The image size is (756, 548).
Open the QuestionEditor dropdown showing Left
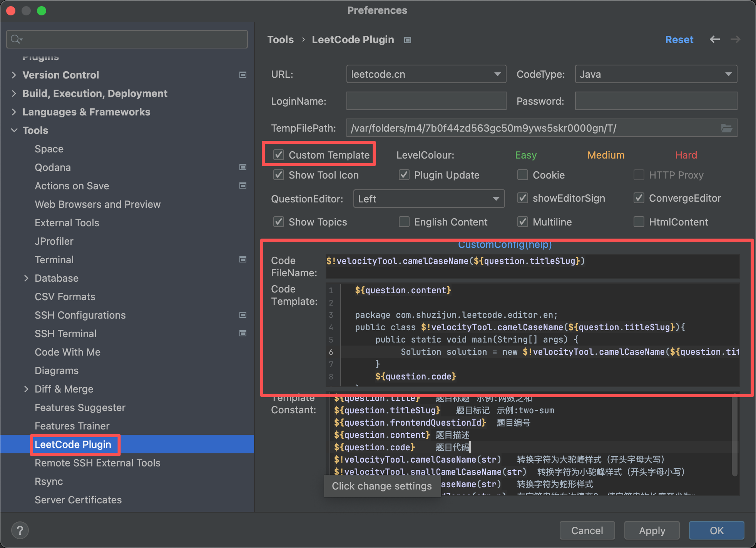point(429,199)
